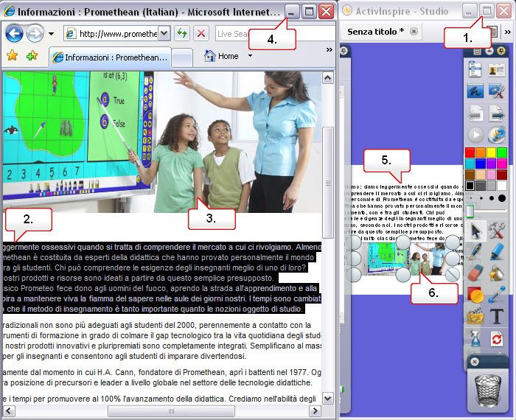This screenshot has height=420, width=516.
Task: Adjust the pen width slider handle
Action: tap(470, 211)
